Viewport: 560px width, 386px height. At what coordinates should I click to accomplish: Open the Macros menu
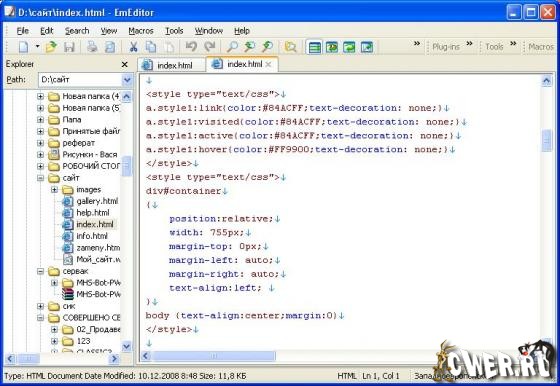pyautogui.click(x=141, y=31)
